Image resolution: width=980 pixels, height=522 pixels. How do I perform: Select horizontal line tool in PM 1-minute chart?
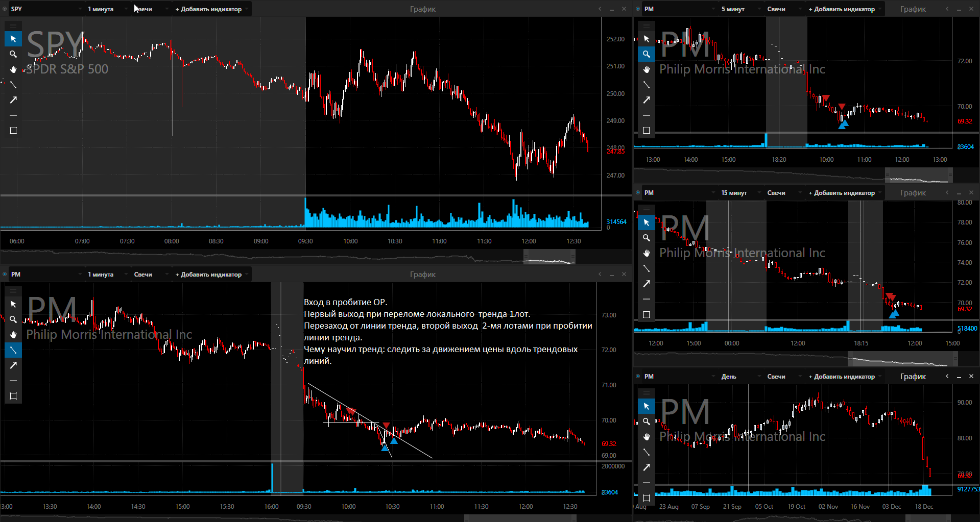click(x=13, y=381)
